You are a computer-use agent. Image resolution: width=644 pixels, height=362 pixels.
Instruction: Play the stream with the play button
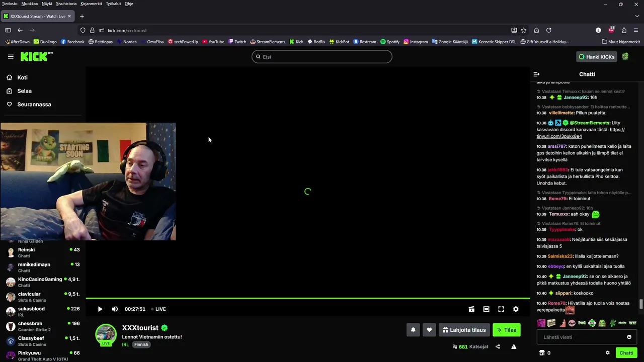100,309
